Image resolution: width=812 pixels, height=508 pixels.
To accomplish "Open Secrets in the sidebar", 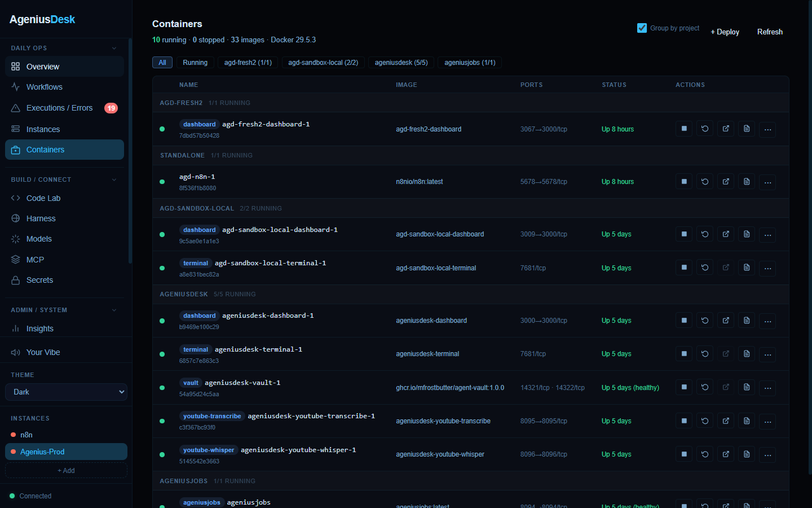I will (x=64, y=280).
